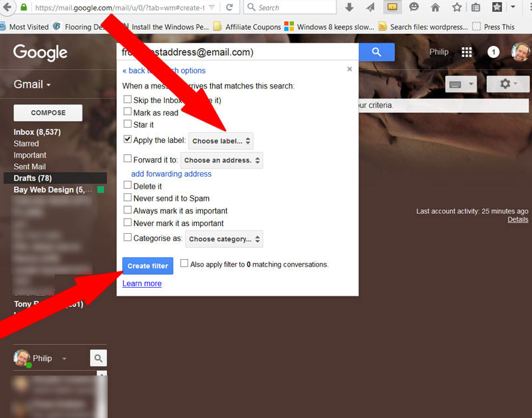Screen dimensions: 532x418
Task: Open the Choose category dropdown
Action: pos(224,239)
